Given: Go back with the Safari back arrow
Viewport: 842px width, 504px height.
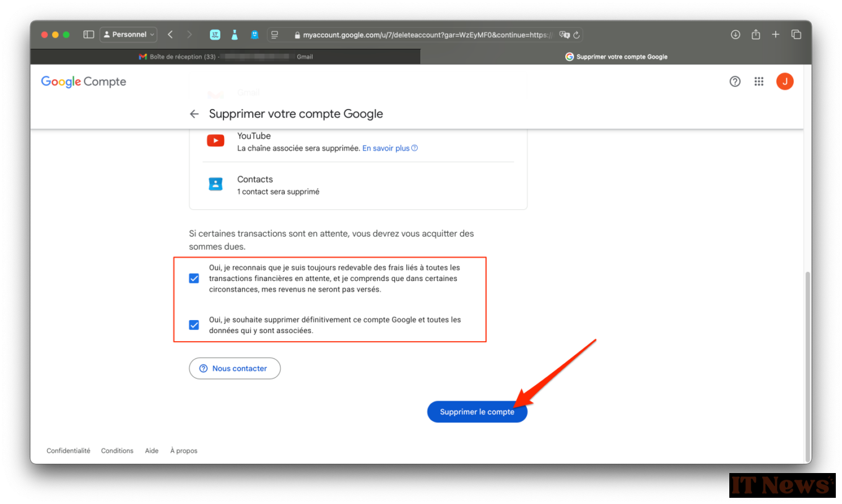Looking at the screenshot, I should point(170,35).
